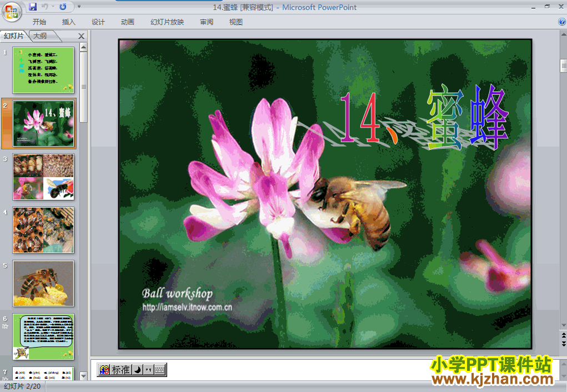Viewport: 567px width, 392px height.
Task: Select slide 4 honeycomb bees thumbnail
Action: tap(43, 230)
